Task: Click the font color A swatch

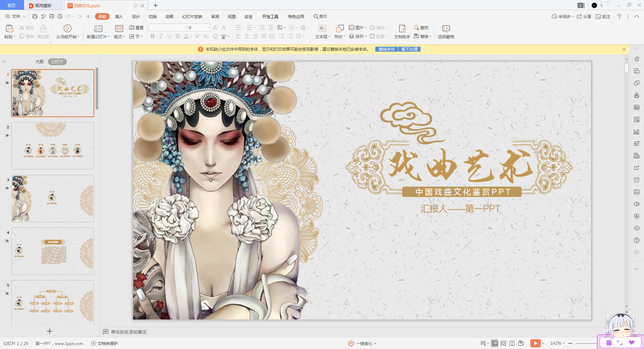Action: click(186, 36)
